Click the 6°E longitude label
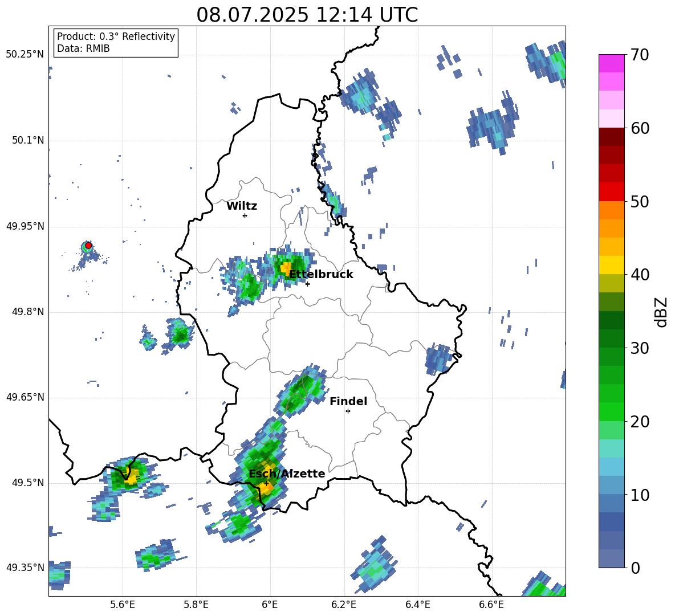 (270, 605)
